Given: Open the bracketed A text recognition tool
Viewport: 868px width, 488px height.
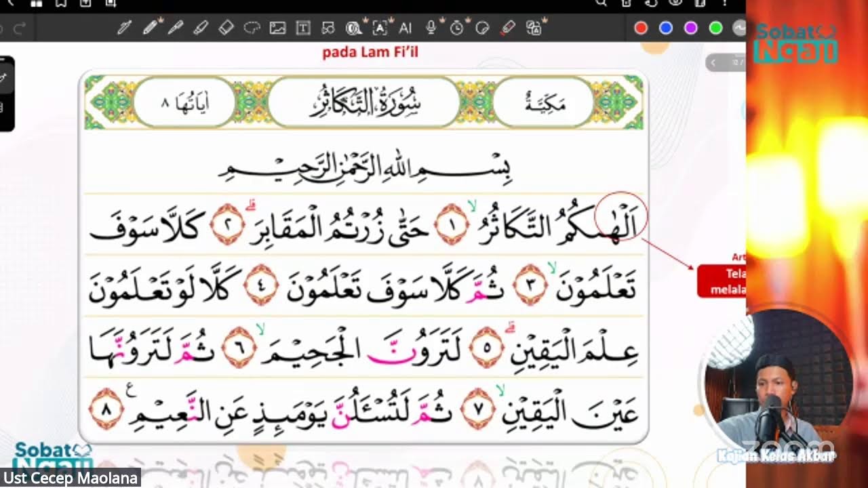Looking at the screenshot, I should (380, 28).
